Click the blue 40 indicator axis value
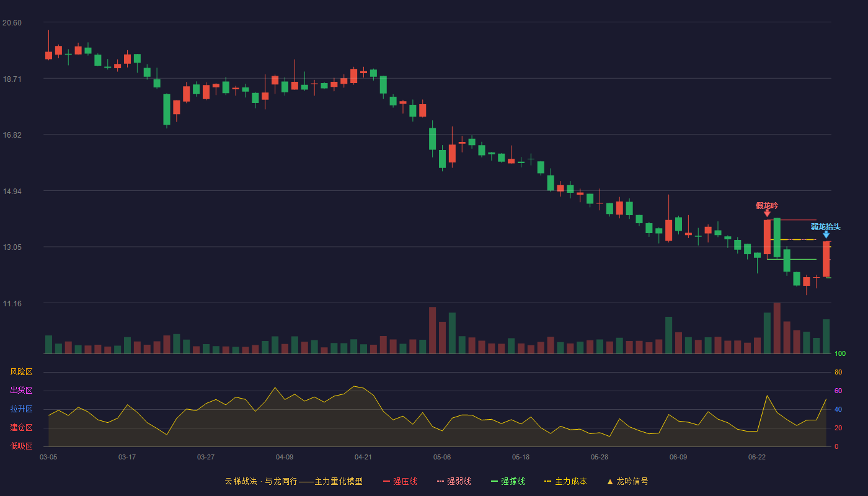 click(838, 410)
